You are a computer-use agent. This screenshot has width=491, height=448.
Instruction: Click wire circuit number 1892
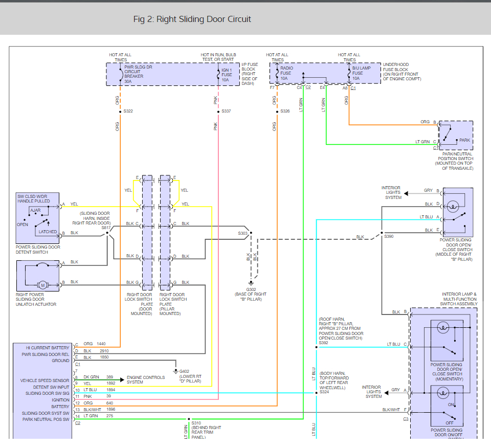point(111,383)
